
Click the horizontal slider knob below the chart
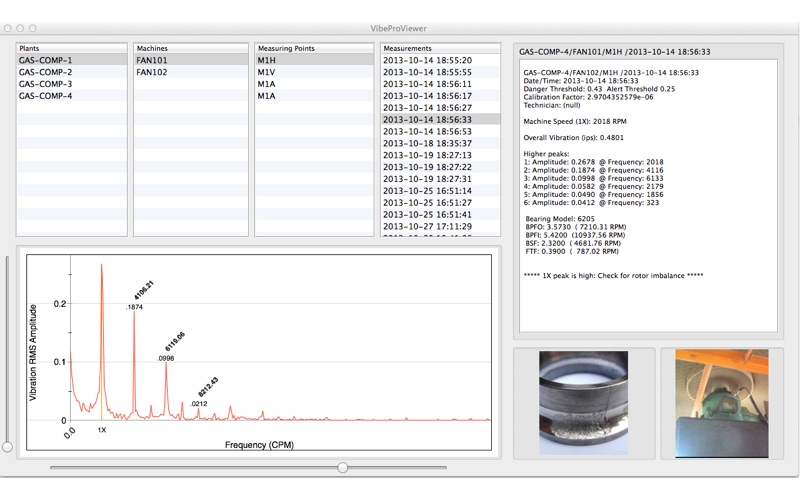343,467
